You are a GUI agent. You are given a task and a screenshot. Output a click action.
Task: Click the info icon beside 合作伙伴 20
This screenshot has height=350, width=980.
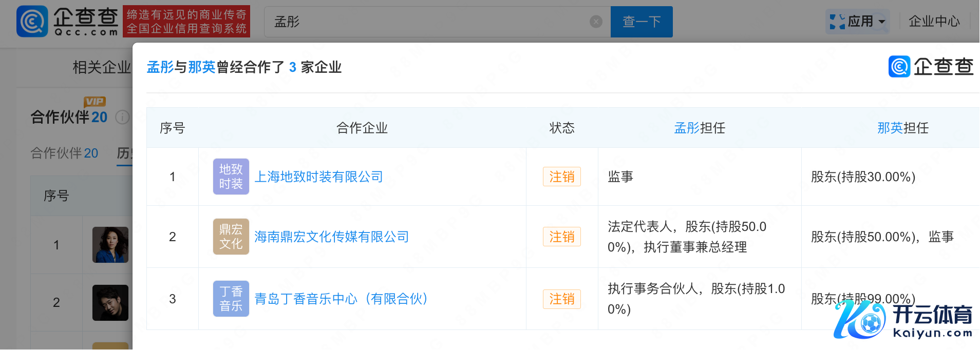pos(122,118)
